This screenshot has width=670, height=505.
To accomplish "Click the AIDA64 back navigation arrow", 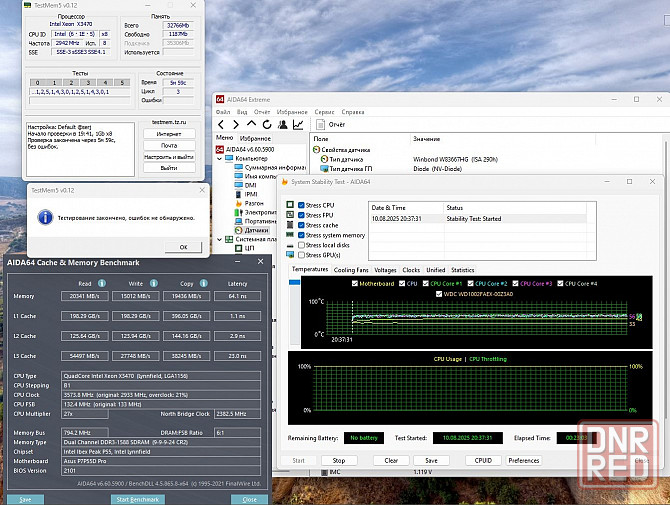I will (x=222, y=124).
